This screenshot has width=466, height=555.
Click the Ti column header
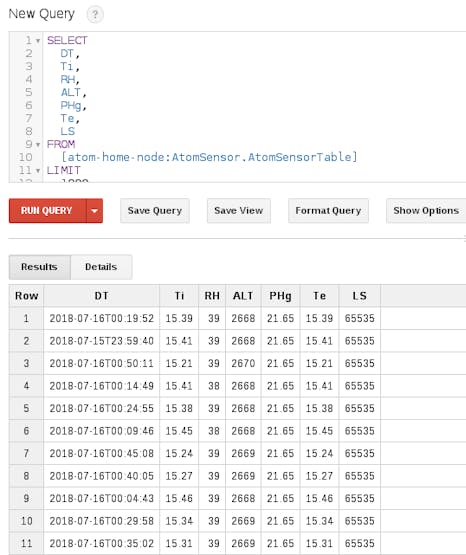[179, 296]
